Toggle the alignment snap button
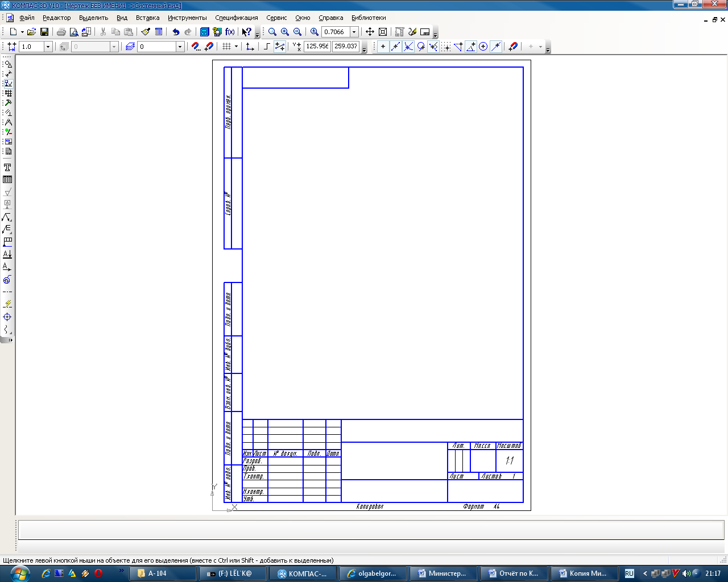The width and height of the screenshot is (728, 582). point(458,47)
